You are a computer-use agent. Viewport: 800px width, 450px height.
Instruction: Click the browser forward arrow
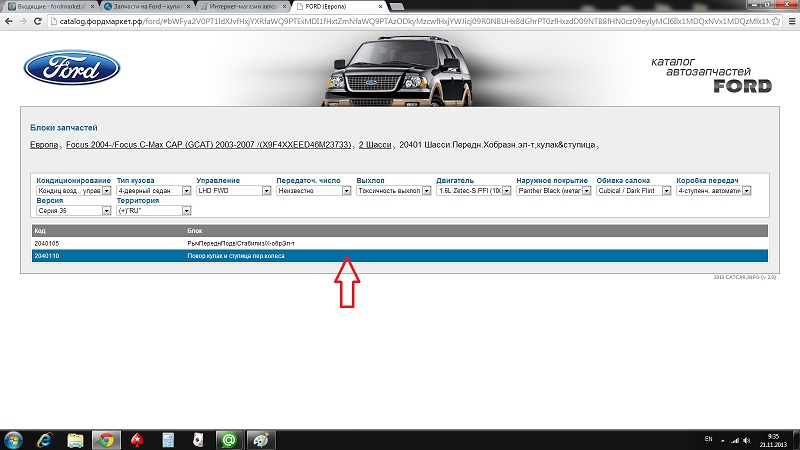click(x=23, y=21)
